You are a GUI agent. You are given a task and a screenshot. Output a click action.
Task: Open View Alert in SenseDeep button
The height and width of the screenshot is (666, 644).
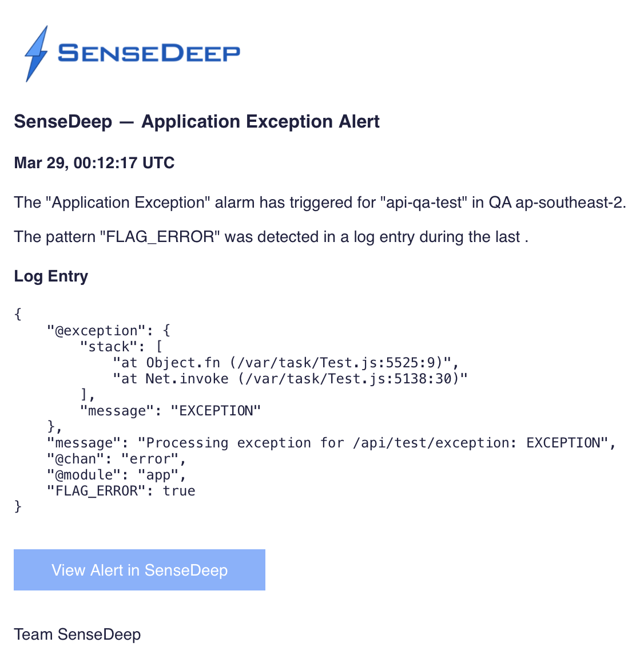[139, 569]
